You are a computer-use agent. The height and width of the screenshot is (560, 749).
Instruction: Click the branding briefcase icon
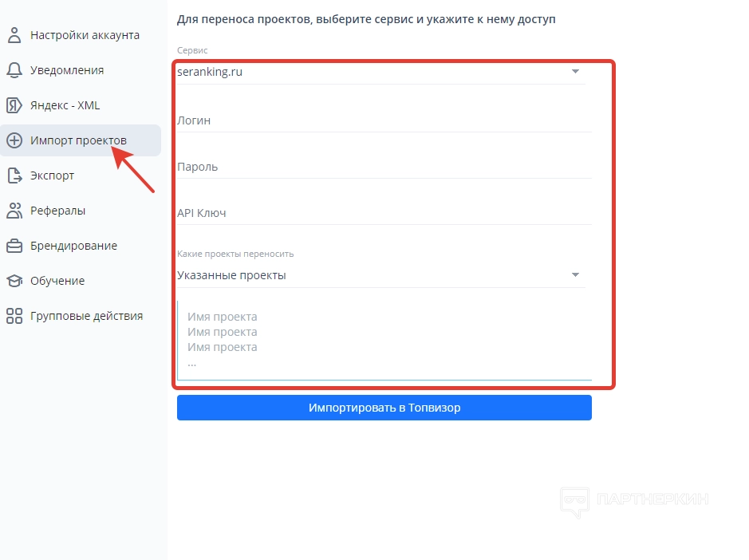click(14, 246)
